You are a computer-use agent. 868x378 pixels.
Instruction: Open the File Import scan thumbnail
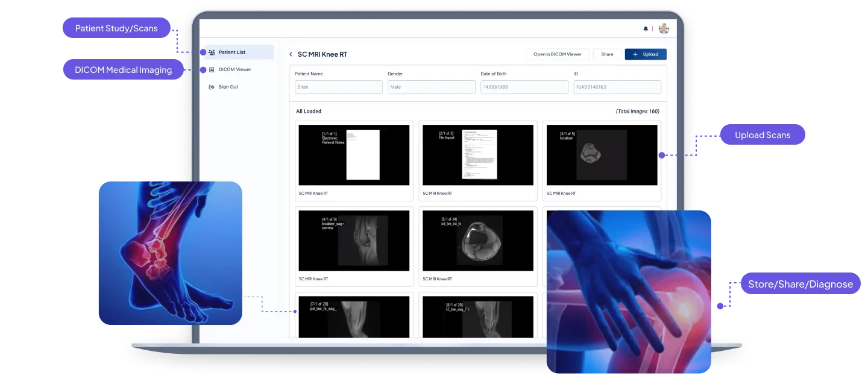pyautogui.click(x=478, y=155)
